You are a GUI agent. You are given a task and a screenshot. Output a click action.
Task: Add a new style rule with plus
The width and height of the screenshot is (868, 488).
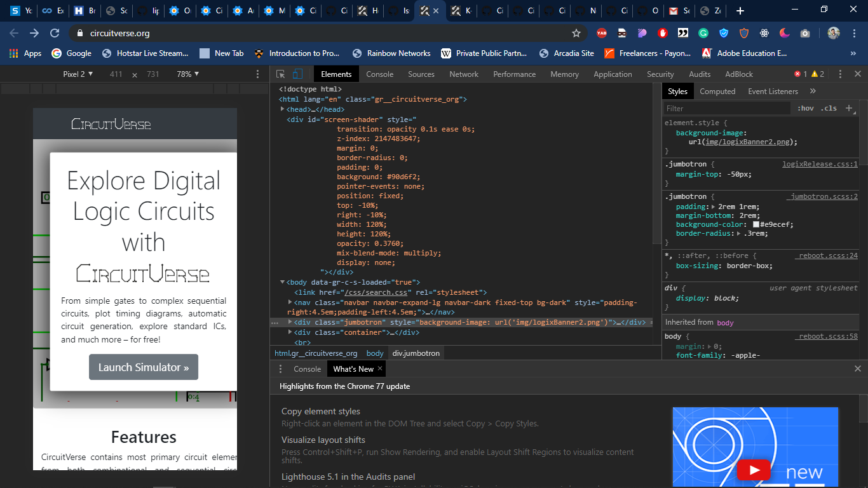point(849,108)
